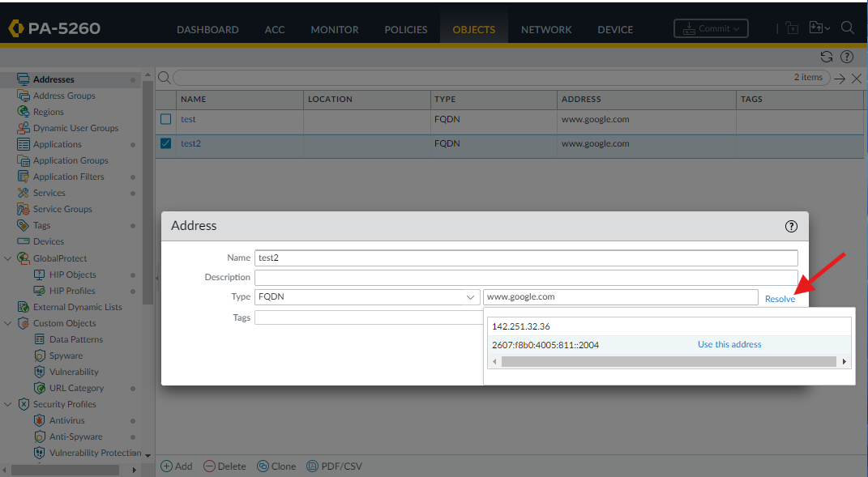Open the External Dynamic Lists icon

pos(23,306)
